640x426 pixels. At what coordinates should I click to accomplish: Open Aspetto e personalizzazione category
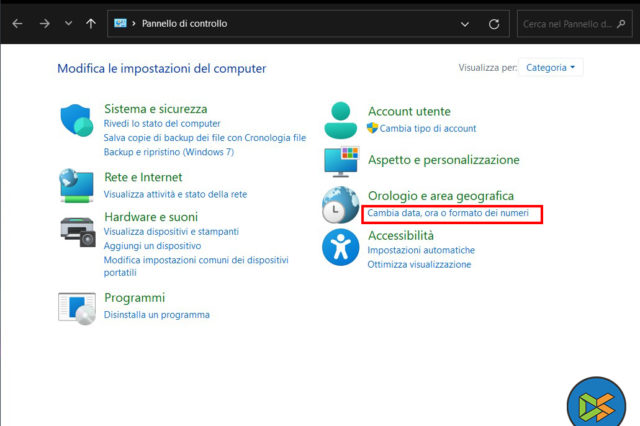(444, 160)
